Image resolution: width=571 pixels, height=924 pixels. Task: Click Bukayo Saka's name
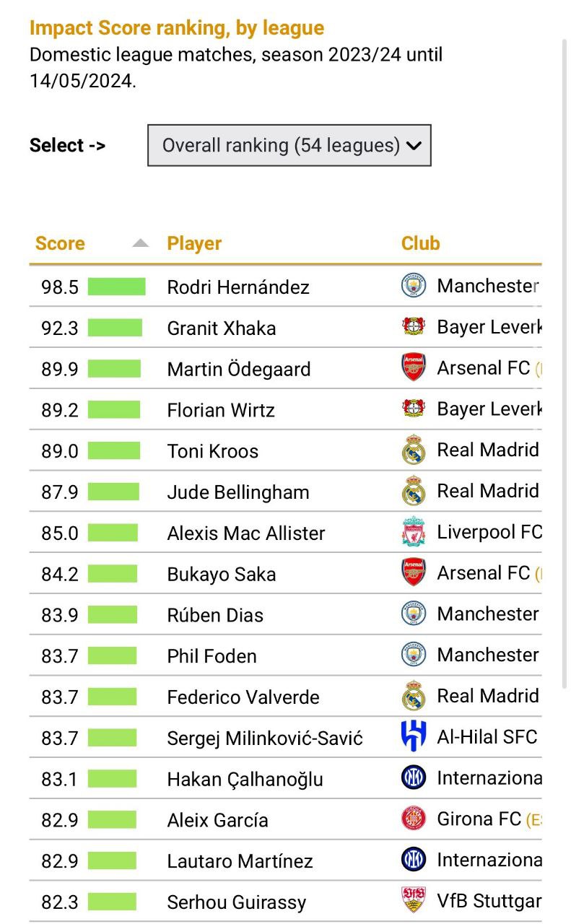tap(222, 574)
